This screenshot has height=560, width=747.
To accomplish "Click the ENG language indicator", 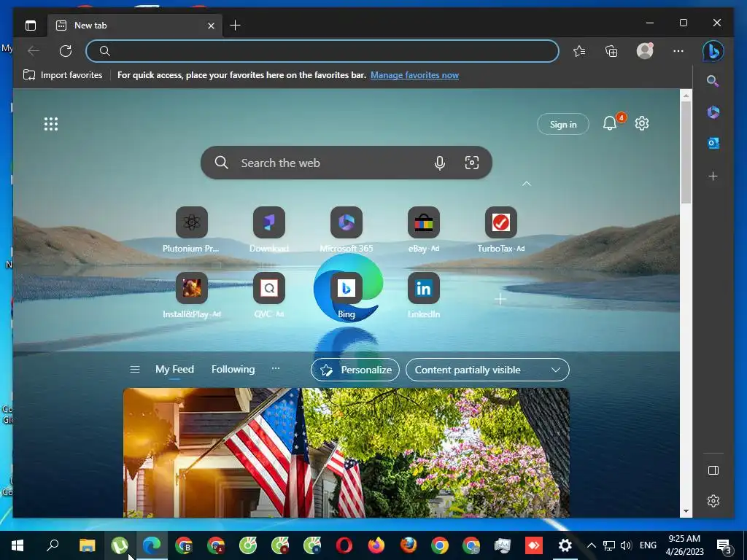I will pyautogui.click(x=648, y=545).
